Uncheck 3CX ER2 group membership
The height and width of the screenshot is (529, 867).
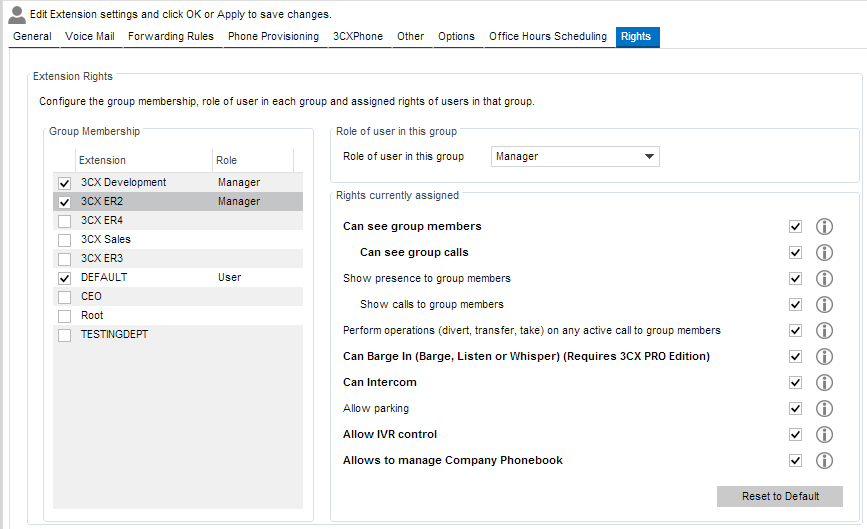coord(65,202)
